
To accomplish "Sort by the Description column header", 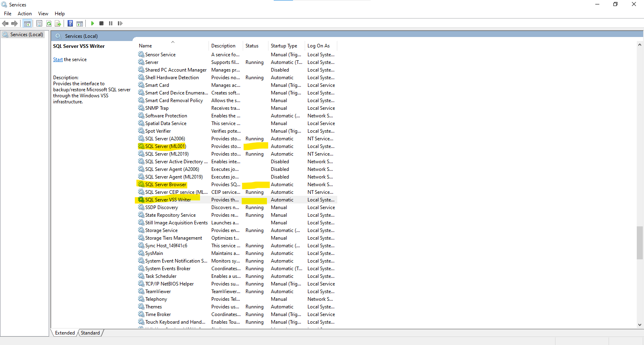I will coord(226,46).
